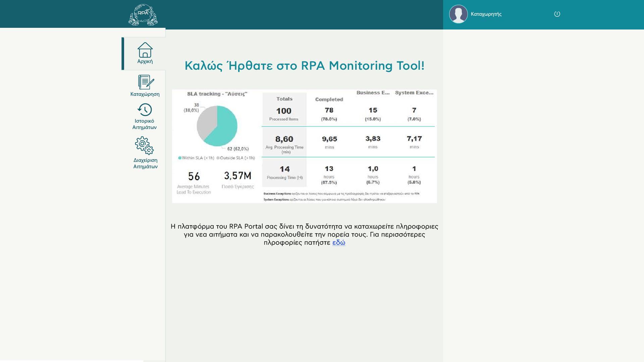The width and height of the screenshot is (644, 362).
Task: Open the Αρχική home icon
Action: (x=145, y=50)
